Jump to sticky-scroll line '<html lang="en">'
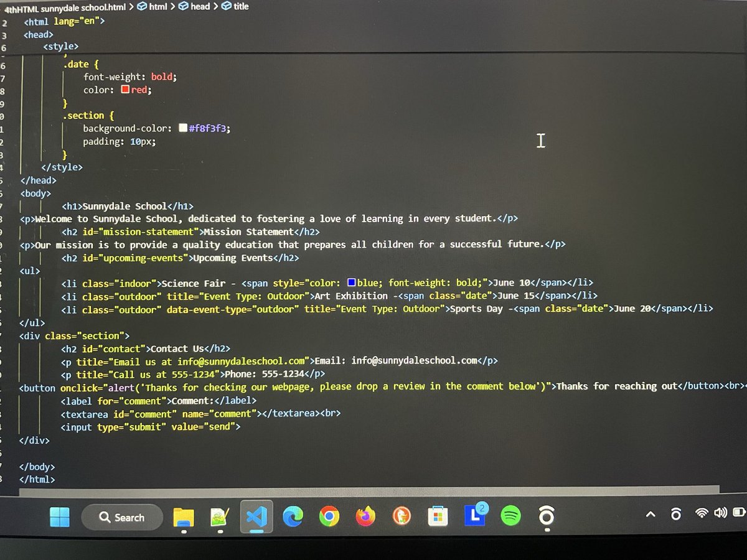The height and width of the screenshot is (560, 747). click(x=64, y=21)
